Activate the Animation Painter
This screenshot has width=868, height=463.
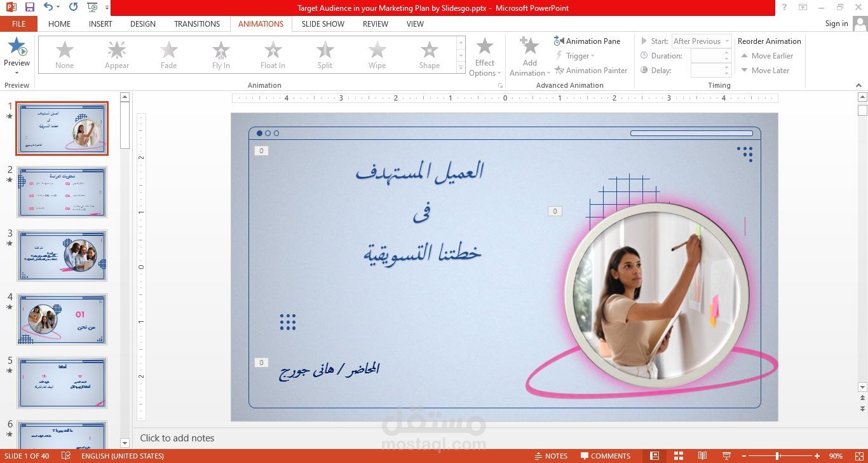[x=591, y=71]
